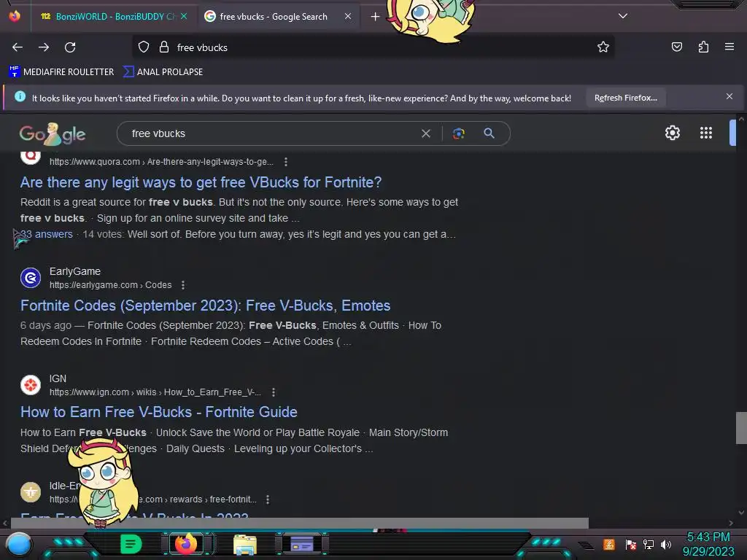747x560 pixels.
Task: Open the volume speaker tray icon
Action: [x=666, y=544]
